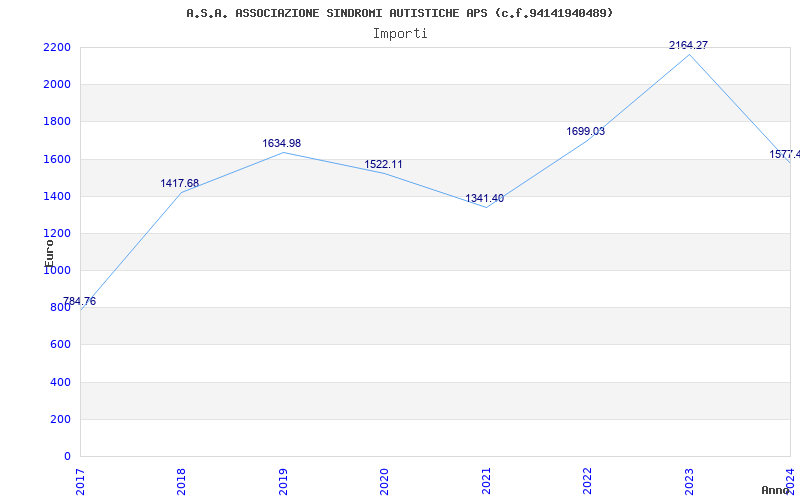The width and height of the screenshot is (800, 500).
Task: Click the 400 y-axis tick label
Action: [61, 382]
